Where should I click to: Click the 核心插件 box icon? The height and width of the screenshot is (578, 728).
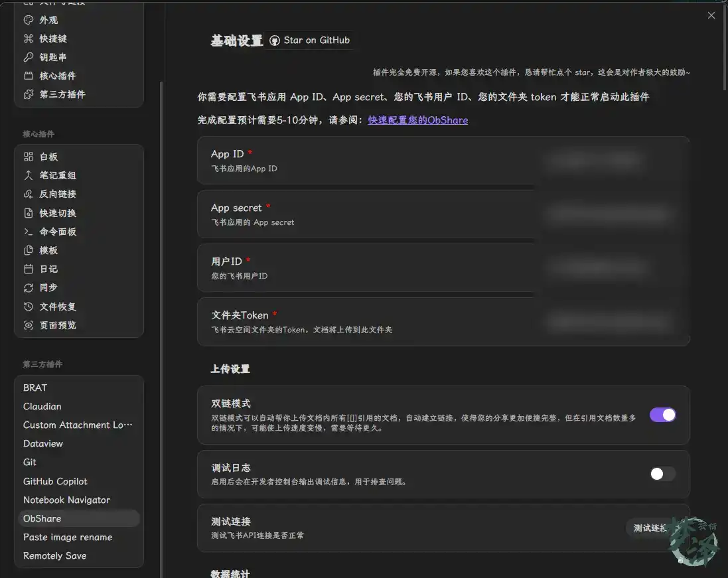29,76
